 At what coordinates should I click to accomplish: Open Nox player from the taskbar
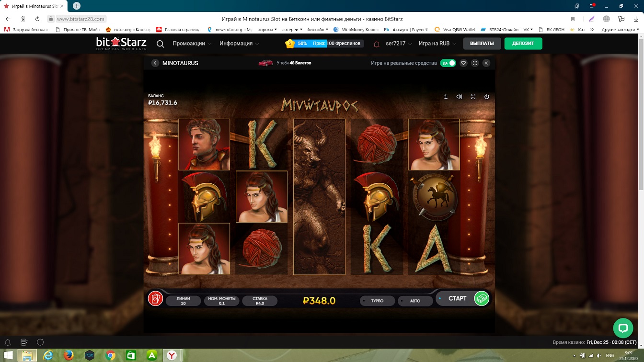[89, 356]
